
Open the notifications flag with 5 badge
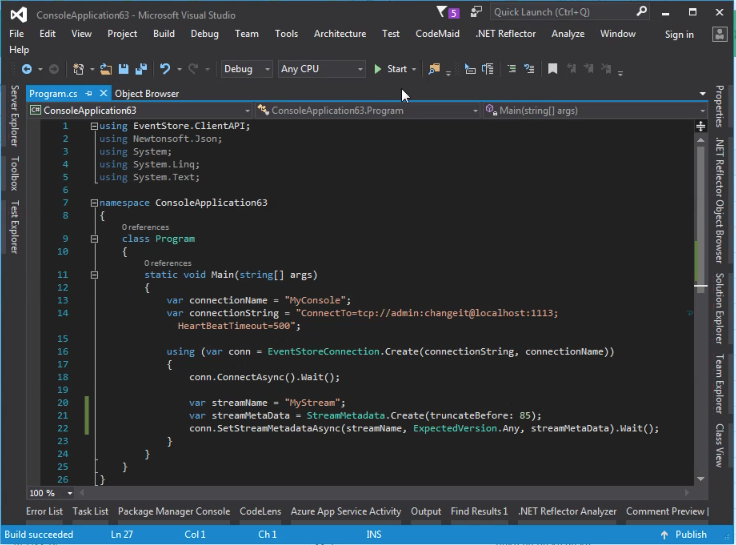448,12
